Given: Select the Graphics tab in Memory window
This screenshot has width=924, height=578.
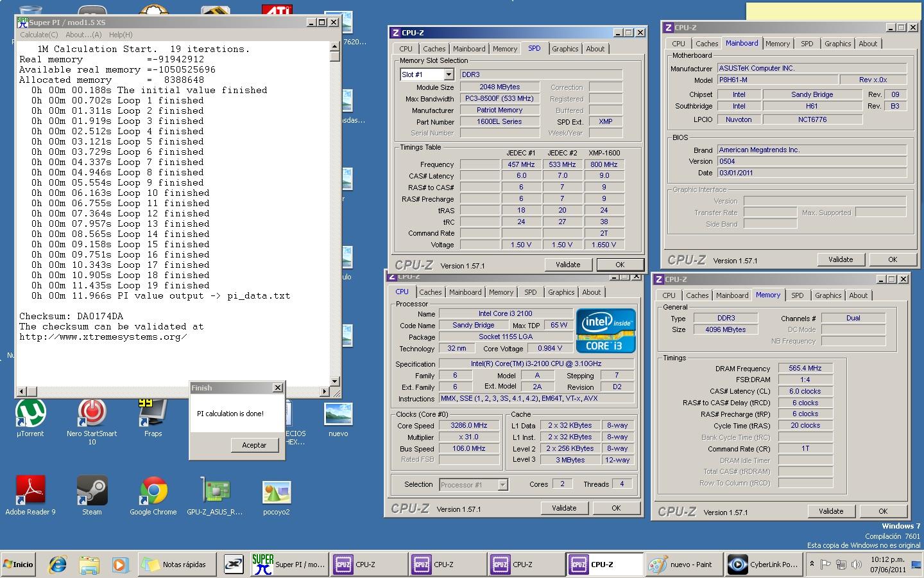Looking at the screenshot, I should (x=828, y=295).
